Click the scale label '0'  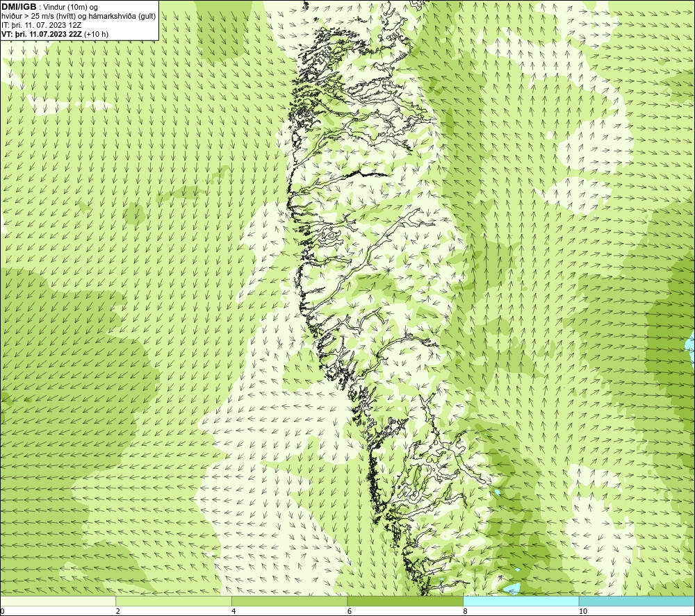2,611
